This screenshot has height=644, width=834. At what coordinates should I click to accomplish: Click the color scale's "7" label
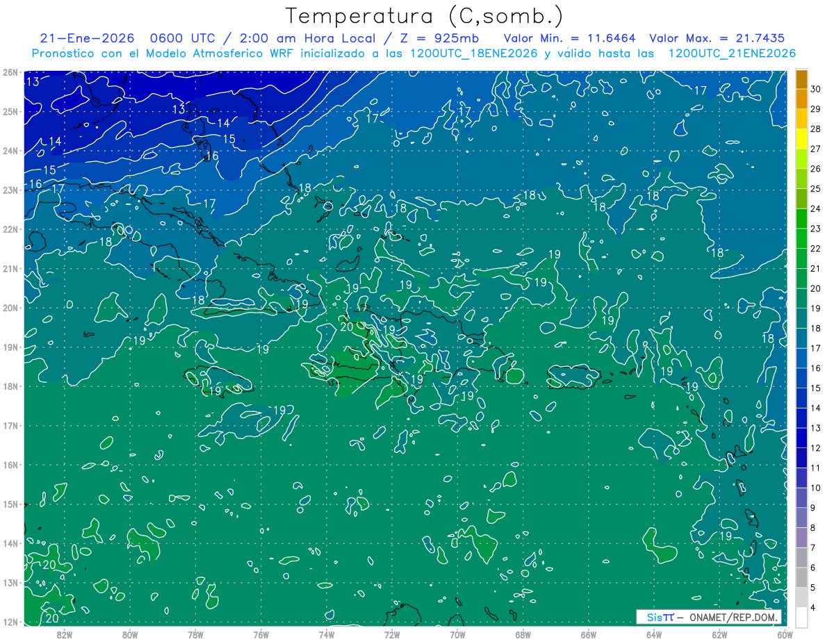pyautogui.click(x=813, y=547)
